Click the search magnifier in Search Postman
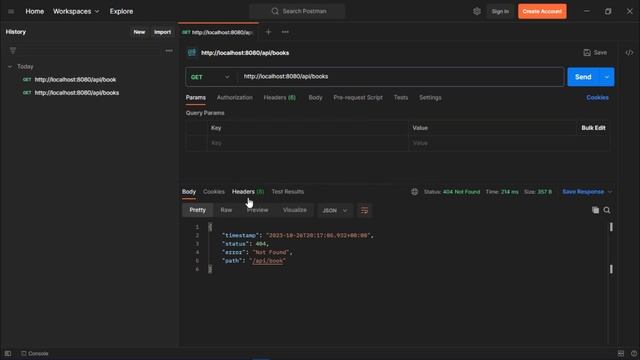 pyautogui.click(x=275, y=11)
